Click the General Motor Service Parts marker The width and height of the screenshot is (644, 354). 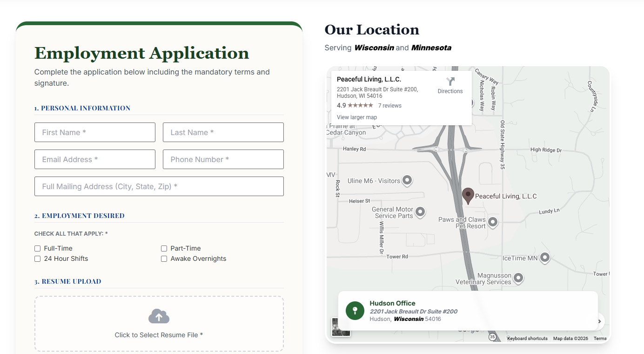(x=420, y=212)
